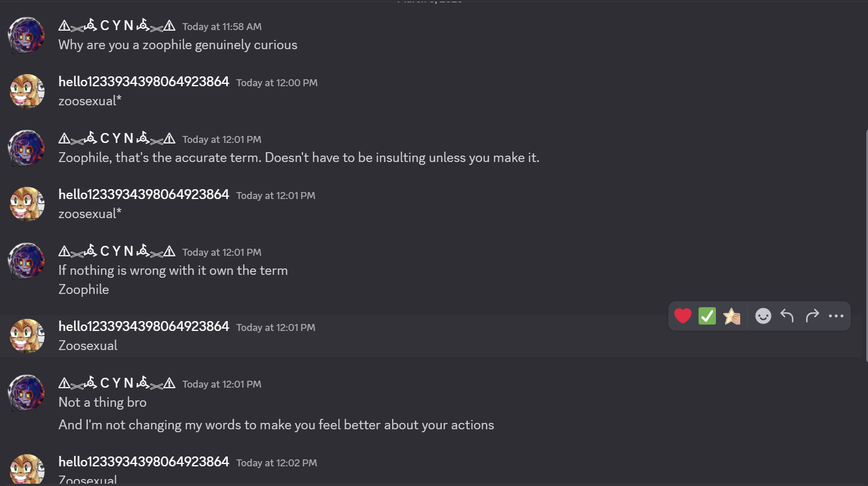The image size is (868, 486).
Task: React with the red heart emoji
Action: coord(683,316)
